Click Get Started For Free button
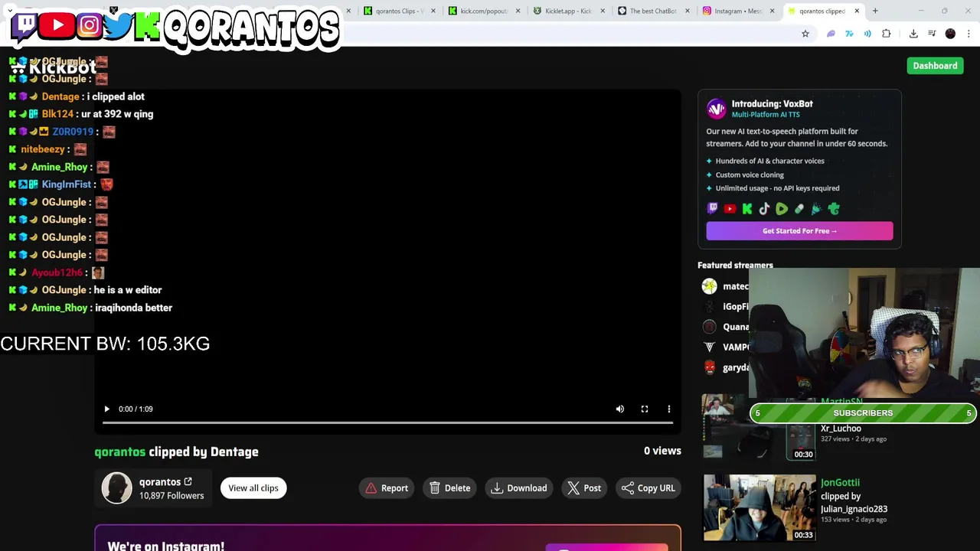980x551 pixels. (x=799, y=231)
